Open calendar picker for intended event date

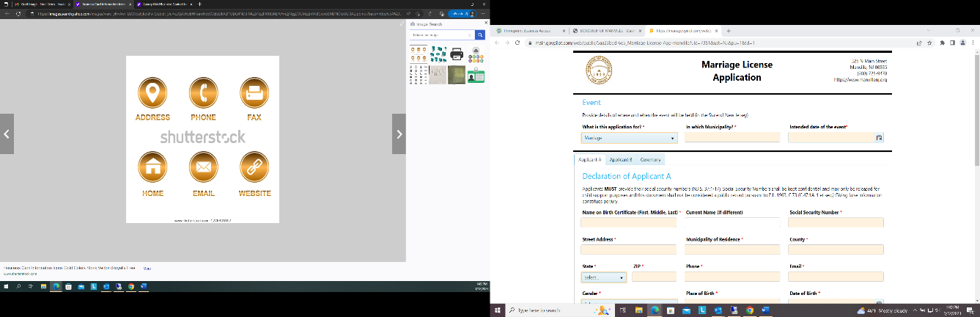(x=879, y=137)
